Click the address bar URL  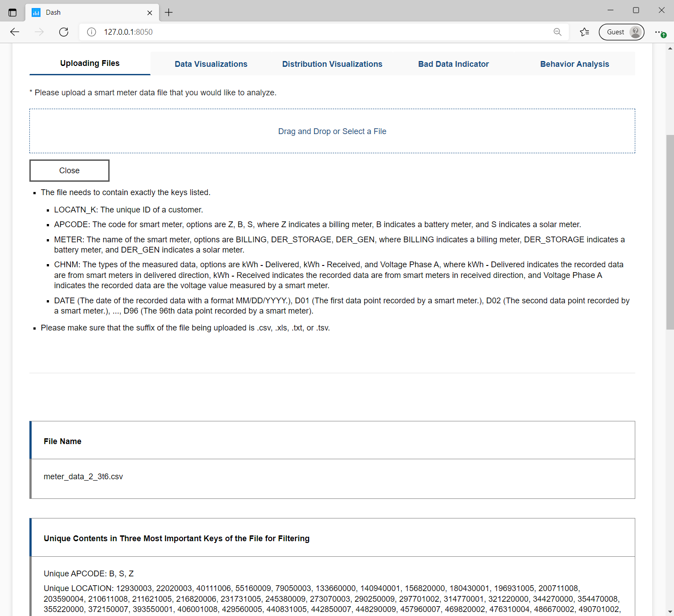tap(128, 32)
